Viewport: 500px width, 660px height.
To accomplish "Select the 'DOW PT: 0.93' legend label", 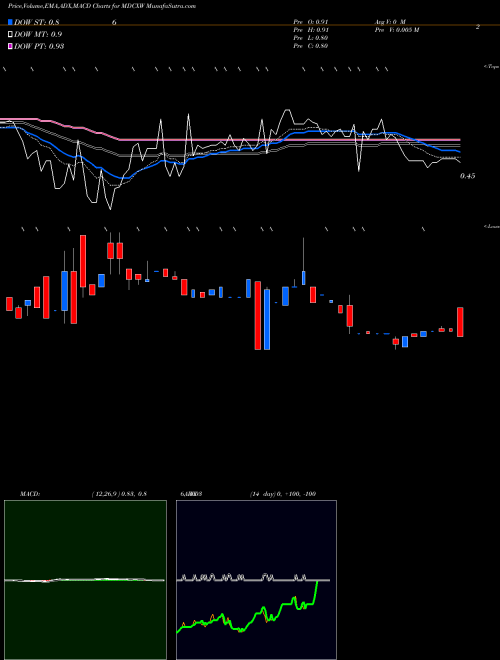I will click(x=39, y=46).
